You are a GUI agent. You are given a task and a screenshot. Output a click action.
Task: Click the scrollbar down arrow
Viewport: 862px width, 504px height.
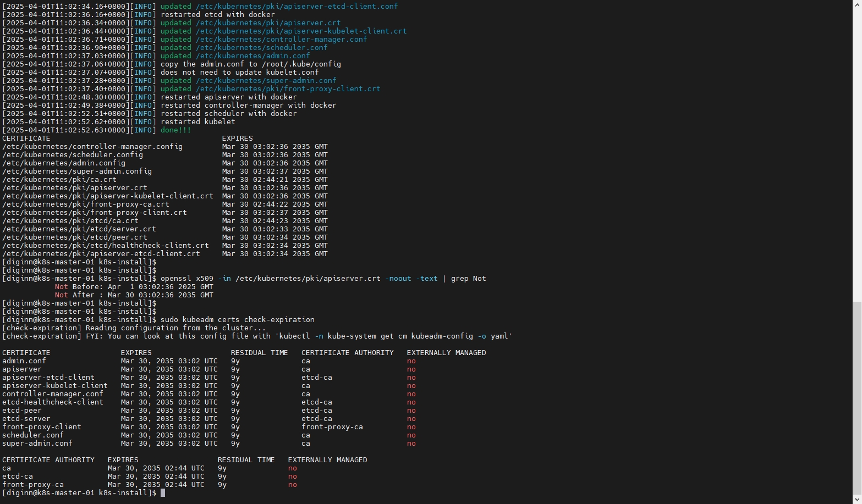tap(857, 500)
